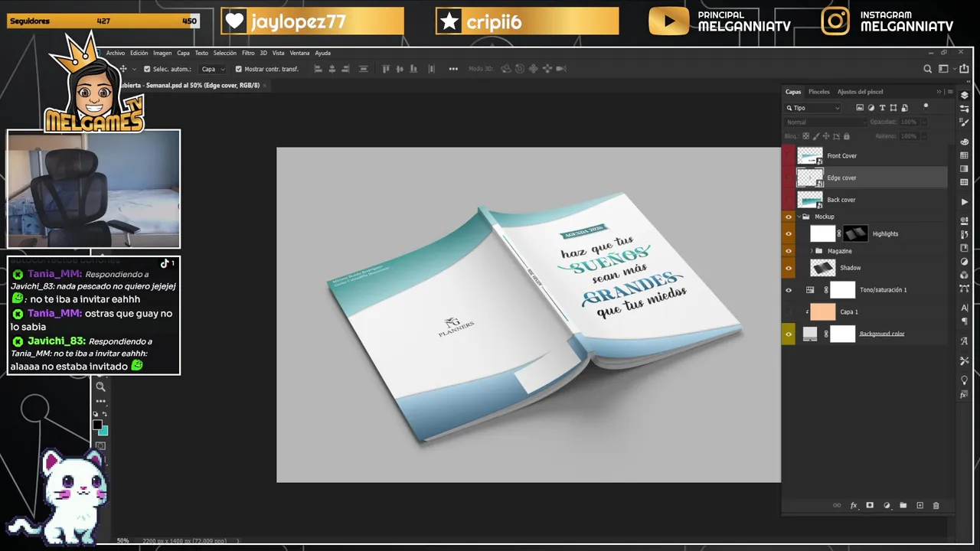Collapse the Mockup group
Image resolution: width=980 pixels, height=551 pixels.
click(x=799, y=217)
